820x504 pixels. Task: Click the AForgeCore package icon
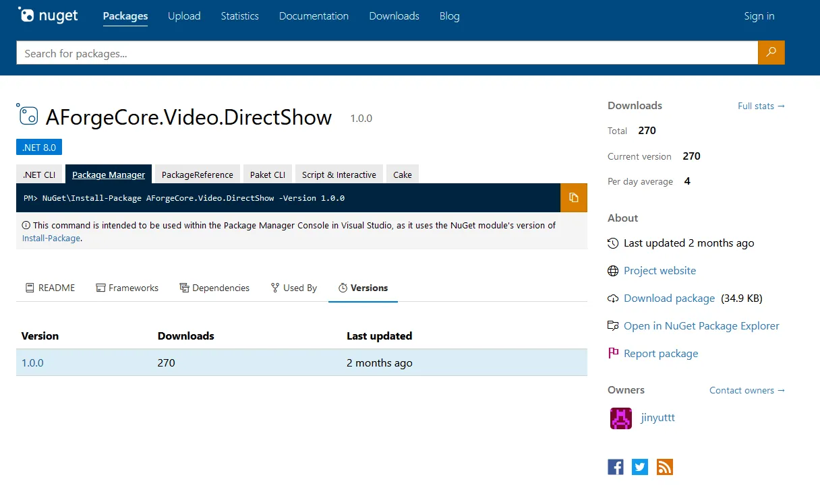point(28,115)
